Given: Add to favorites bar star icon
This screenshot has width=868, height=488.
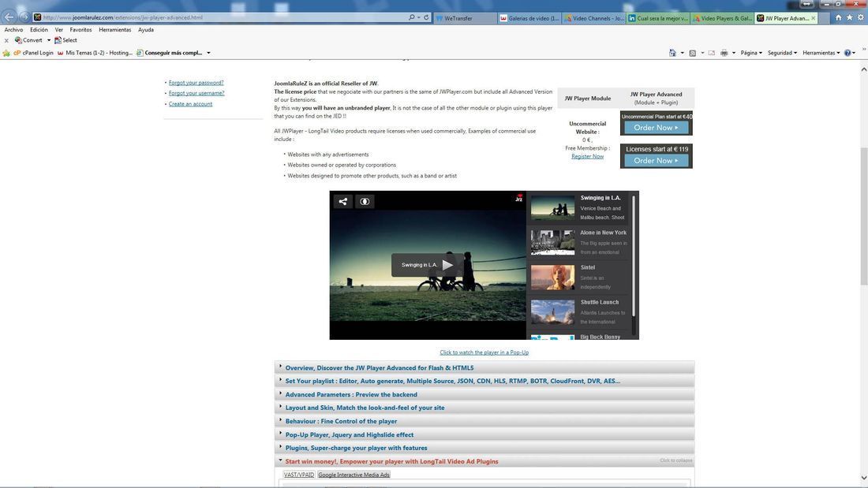Looking at the screenshot, I should [x=6, y=53].
